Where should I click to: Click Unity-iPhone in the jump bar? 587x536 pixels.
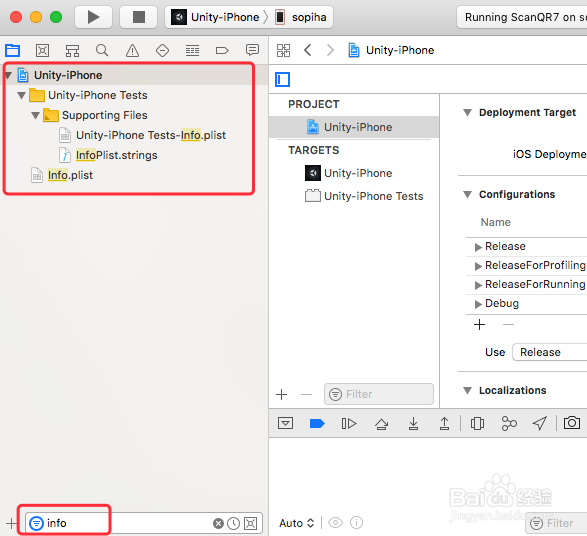coord(391,50)
